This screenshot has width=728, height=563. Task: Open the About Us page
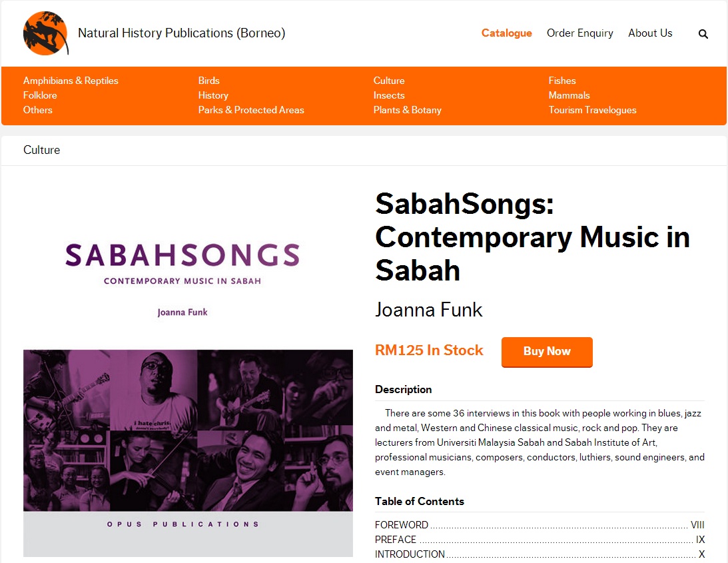(650, 33)
